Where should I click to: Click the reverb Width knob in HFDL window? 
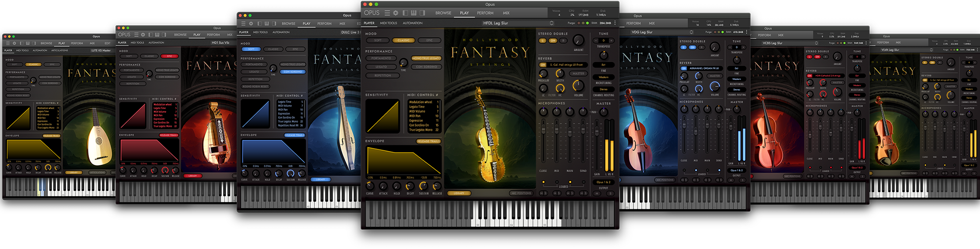(560, 74)
